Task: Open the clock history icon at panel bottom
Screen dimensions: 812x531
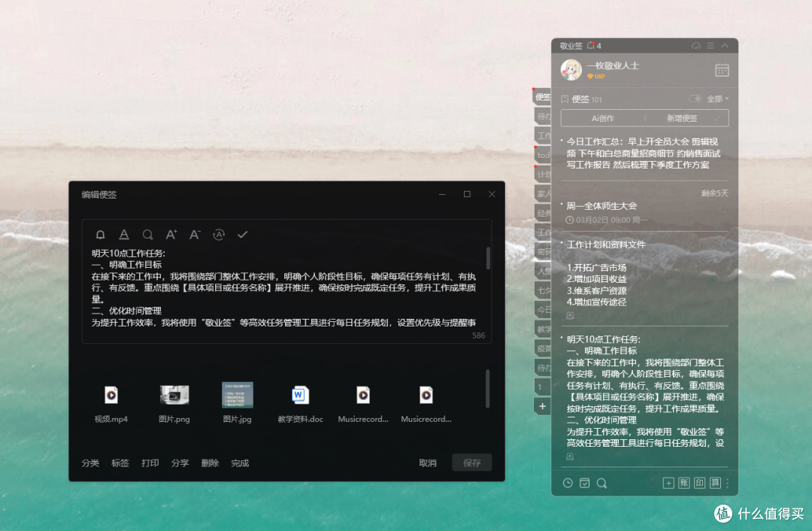Action: point(568,483)
